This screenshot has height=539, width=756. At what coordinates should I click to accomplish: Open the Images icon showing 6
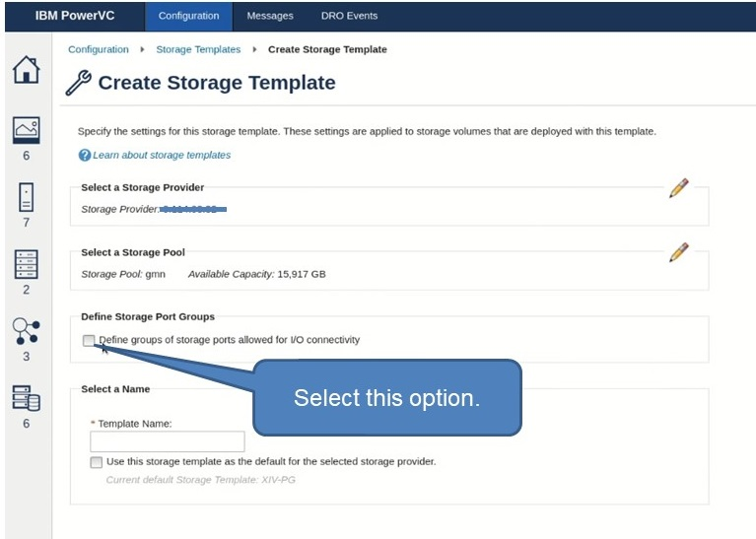[x=26, y=130]
